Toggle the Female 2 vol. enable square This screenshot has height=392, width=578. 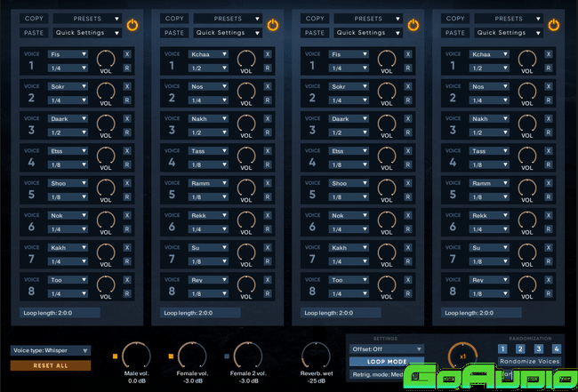[x=226, y=356]
